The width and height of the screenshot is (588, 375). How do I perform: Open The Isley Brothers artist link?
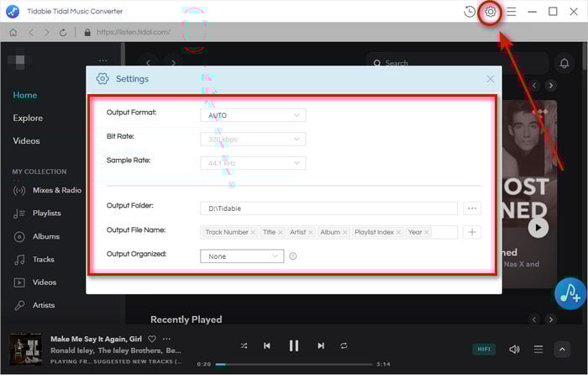[x=130, y=351]
